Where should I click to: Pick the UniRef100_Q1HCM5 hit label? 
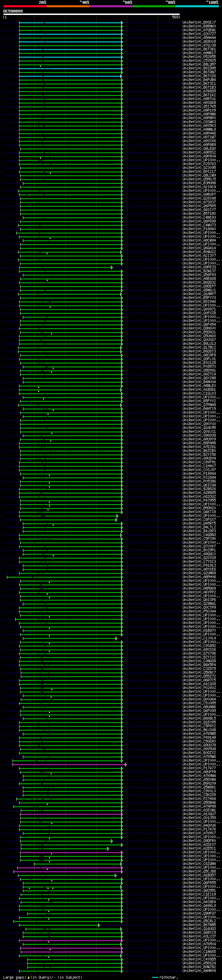[199, 428]
